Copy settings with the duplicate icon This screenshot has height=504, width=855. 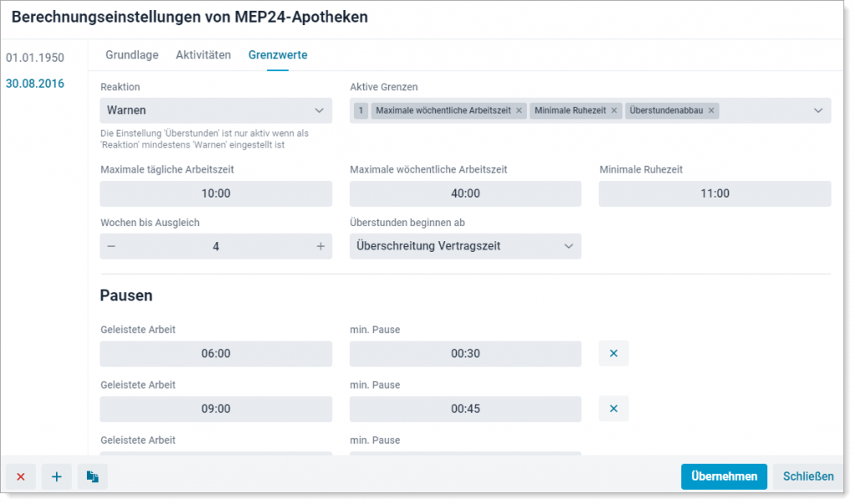[x=92, y=476]
